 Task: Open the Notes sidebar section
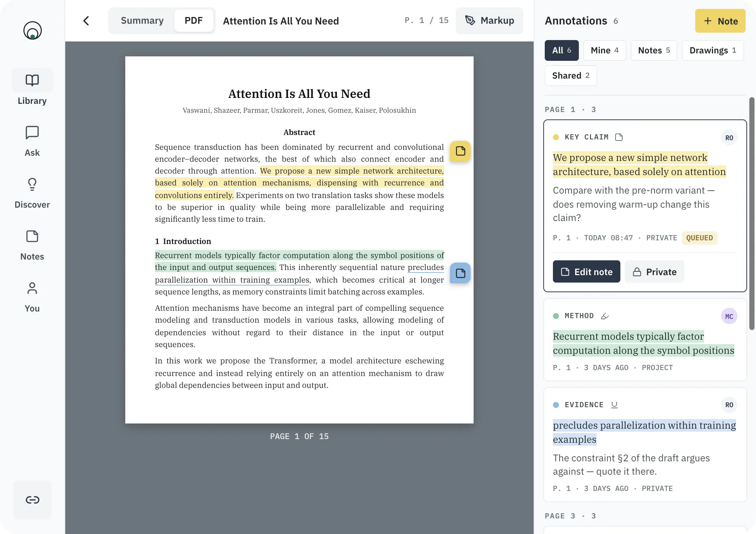[x=32, y=244]
